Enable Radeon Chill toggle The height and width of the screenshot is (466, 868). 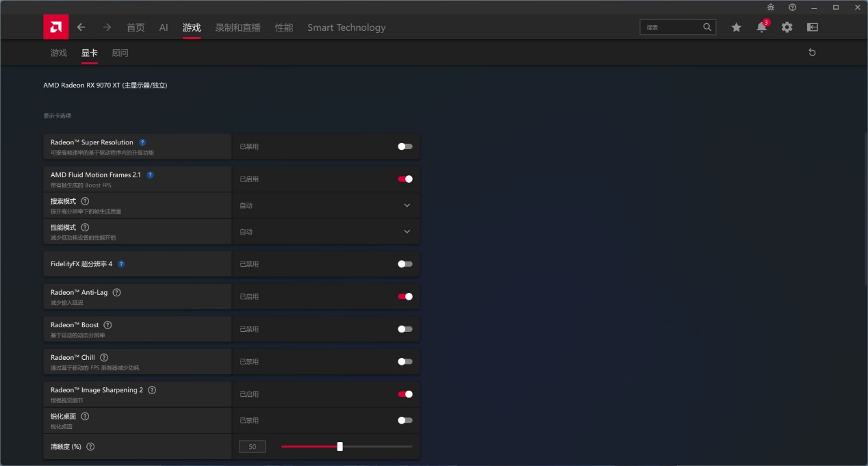pos(405,361)
